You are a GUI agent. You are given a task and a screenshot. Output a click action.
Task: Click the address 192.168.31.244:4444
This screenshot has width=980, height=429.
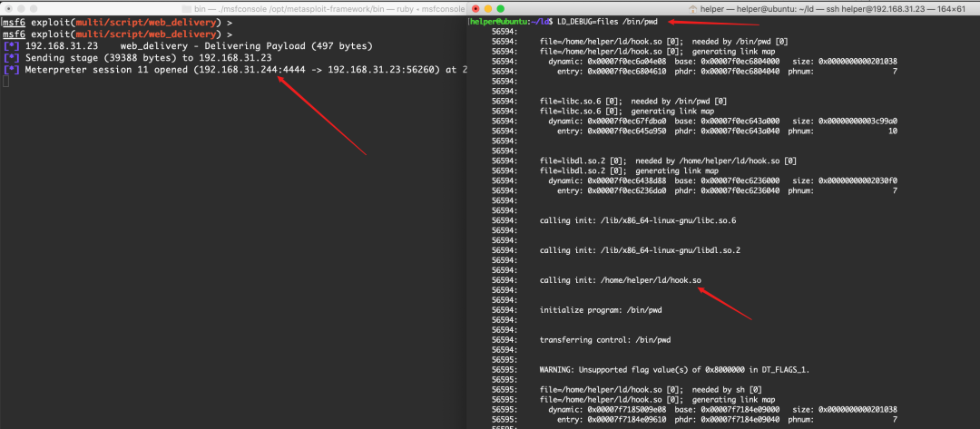(252, 70)
